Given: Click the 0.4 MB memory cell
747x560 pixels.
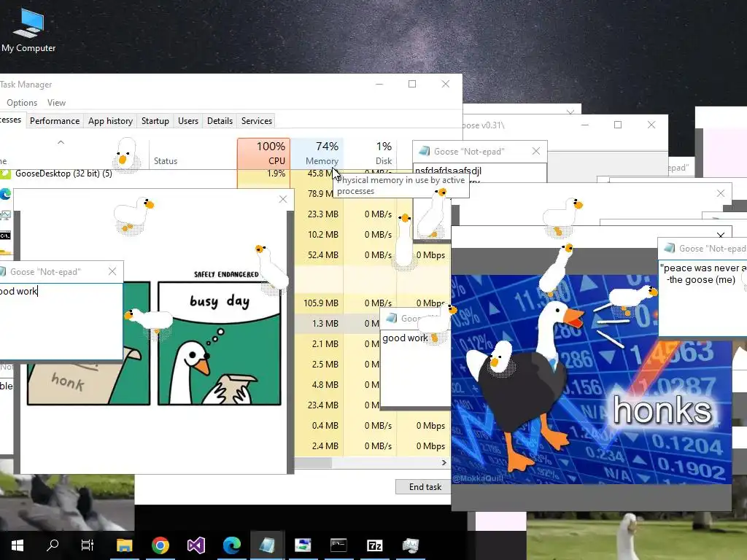Looking at the screenshot, I should click(x=325, y=425).
